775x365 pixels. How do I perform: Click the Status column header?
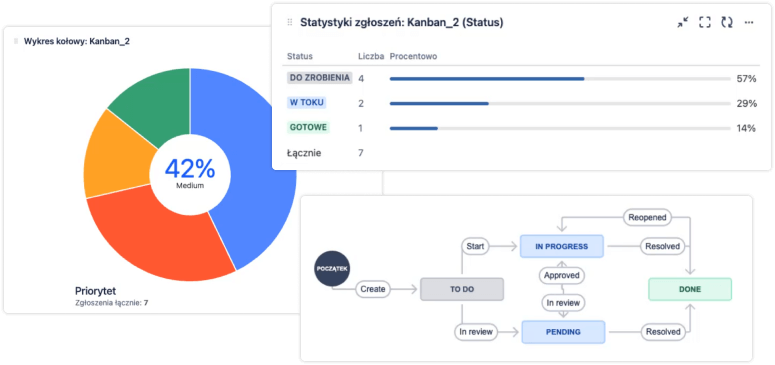coord(300,56)
